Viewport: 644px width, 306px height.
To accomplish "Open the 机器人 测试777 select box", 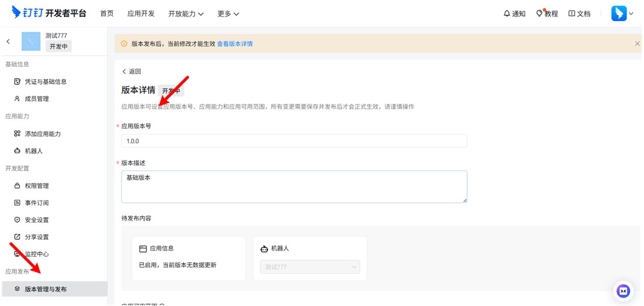I will pos(310,267).
